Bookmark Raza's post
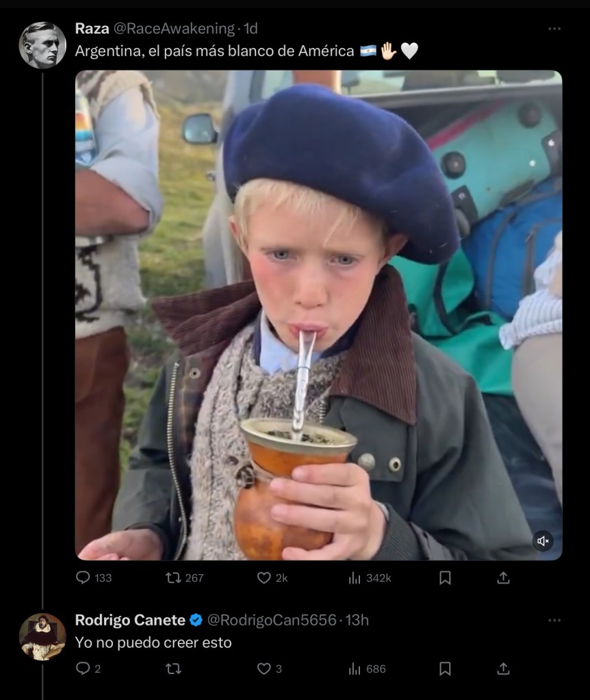590x700 pixels. point(445,578)
